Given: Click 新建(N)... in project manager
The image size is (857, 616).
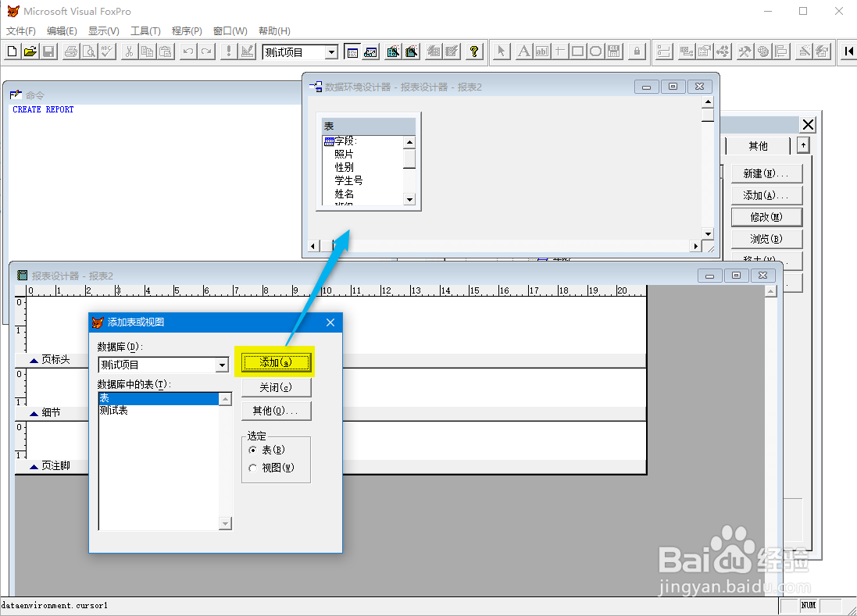Looking at the screenshot, I should pos(766,173).
